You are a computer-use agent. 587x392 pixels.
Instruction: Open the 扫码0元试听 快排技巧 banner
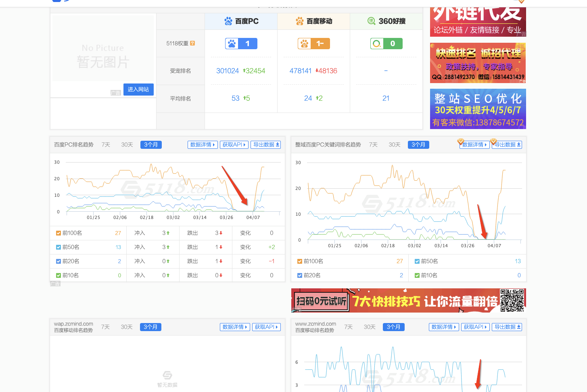tap(409, 300)
